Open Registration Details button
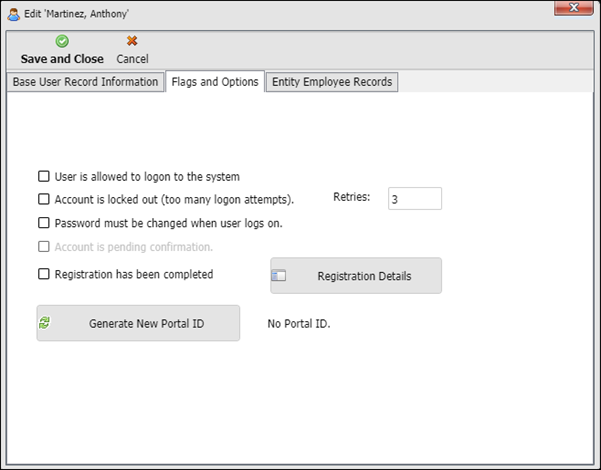 pos(356,276)
